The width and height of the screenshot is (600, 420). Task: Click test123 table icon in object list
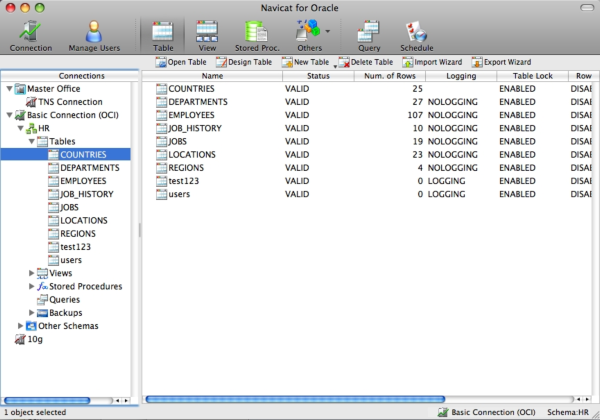(x=161, y=181)
